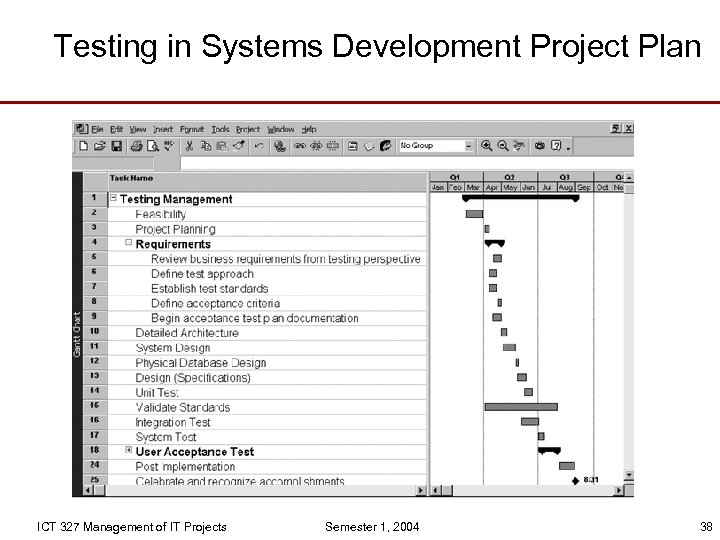Click the Q2 quarter timescale header

coord(510,177)
